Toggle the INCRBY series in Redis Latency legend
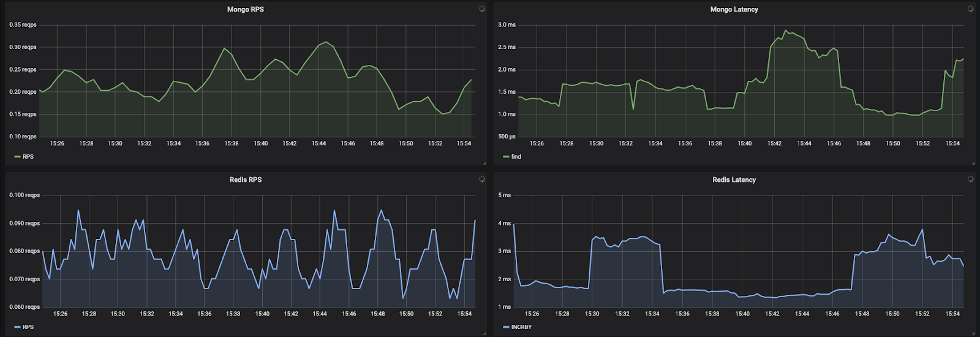The height and width of the screenshot is (337, 980). (521, 327)
